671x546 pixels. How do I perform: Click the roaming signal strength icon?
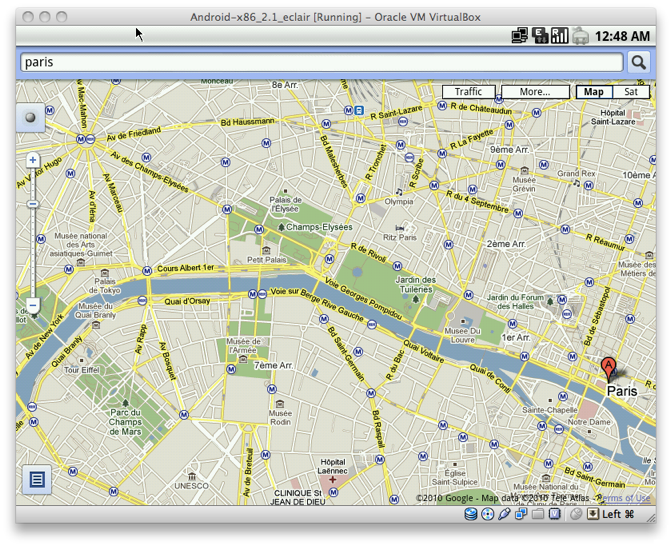559,36
